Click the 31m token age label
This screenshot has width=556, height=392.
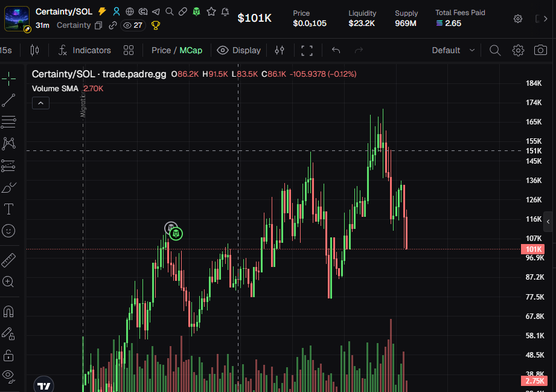click(x=42, y=25)
